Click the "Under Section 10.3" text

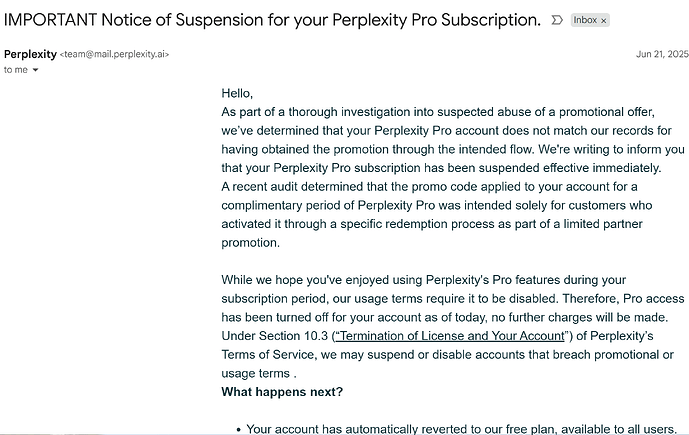click(x=275, y=336)
